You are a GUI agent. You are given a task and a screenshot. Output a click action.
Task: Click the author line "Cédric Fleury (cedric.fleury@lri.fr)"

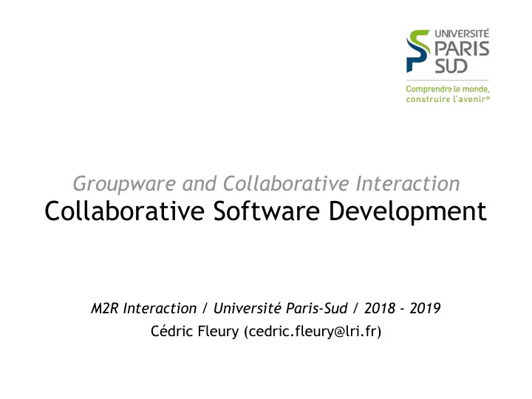[x=266, y=331]
